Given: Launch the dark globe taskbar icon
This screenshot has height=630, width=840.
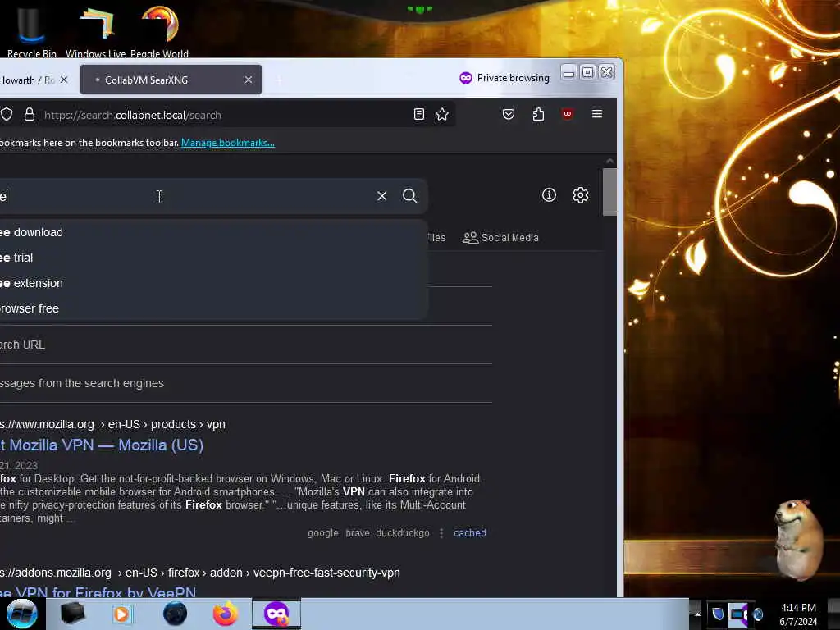Looking at the screenshot, I should [175, 614].
